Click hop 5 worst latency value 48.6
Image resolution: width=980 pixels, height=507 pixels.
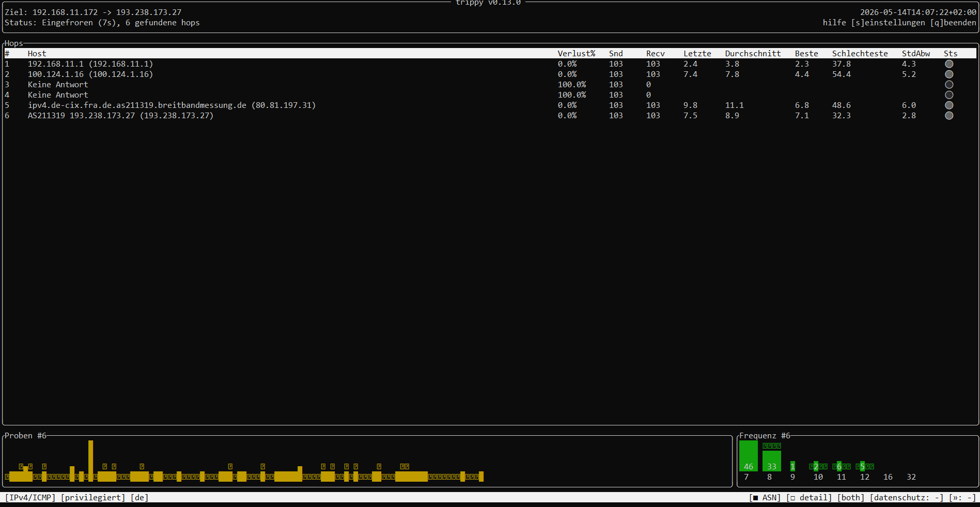click(x=842, y=105)
